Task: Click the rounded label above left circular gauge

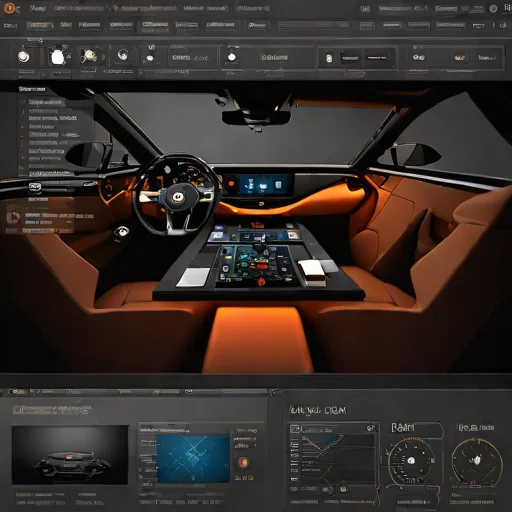Action: click(417, 428)
